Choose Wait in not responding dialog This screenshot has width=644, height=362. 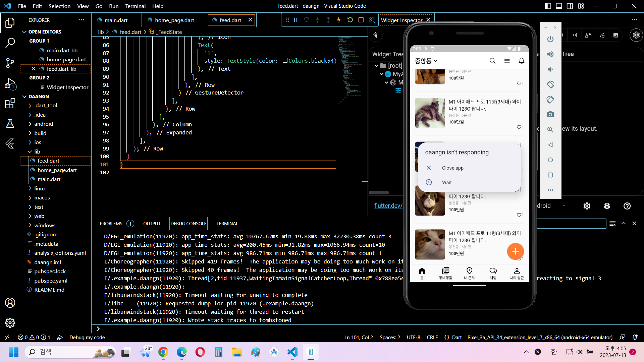(469, 182)
